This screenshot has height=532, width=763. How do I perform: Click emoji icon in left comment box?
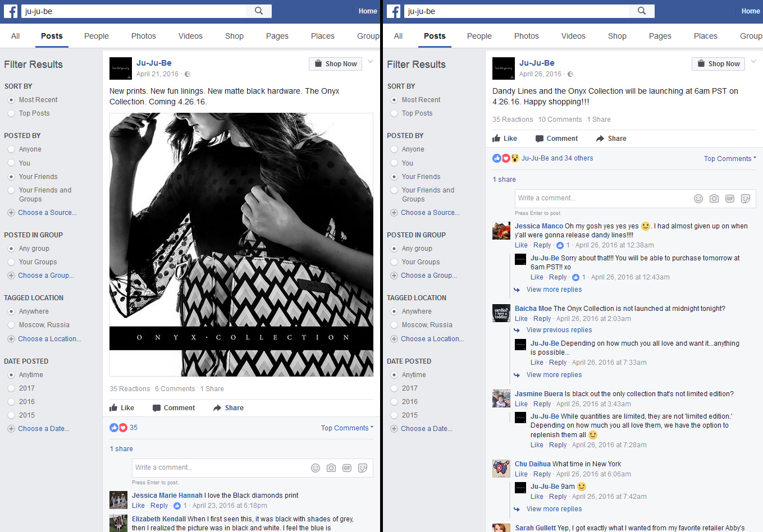tap(316, 468)
